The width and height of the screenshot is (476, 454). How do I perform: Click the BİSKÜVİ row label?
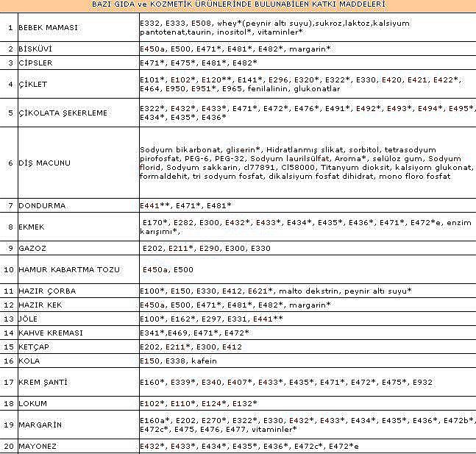click(x=35, y=49)
